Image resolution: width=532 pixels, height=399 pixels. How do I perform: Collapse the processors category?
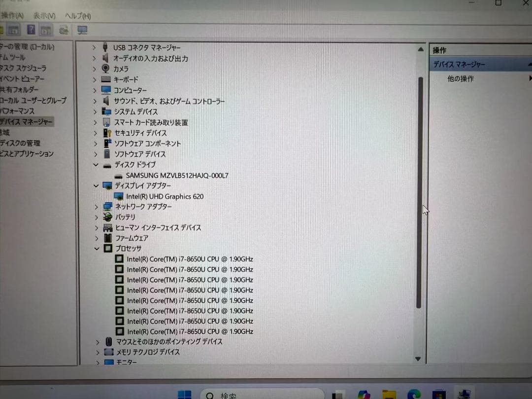tap(96, 248)
